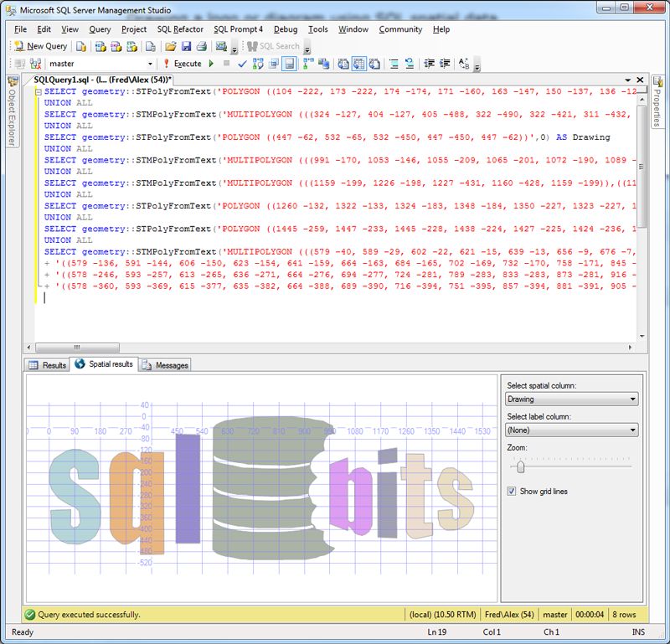
Task: Open Analysis Services DMX Query icon
Action: [x=116, y=46]
